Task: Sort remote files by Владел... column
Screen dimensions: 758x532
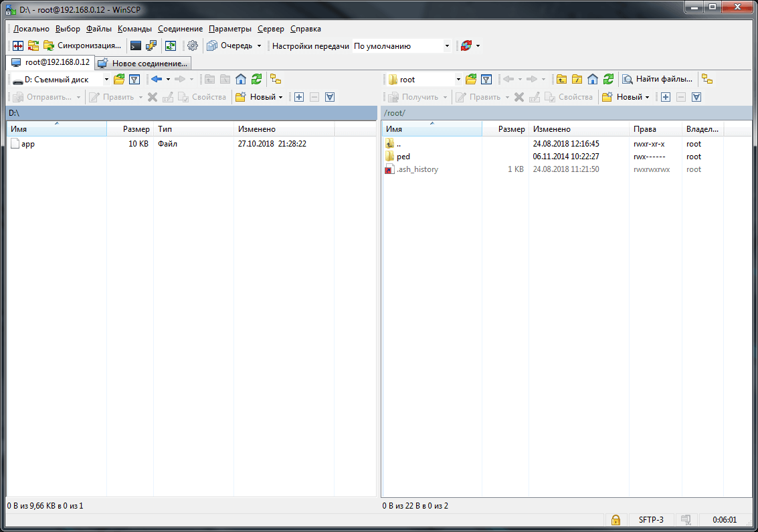Action: tap(702, 129)
